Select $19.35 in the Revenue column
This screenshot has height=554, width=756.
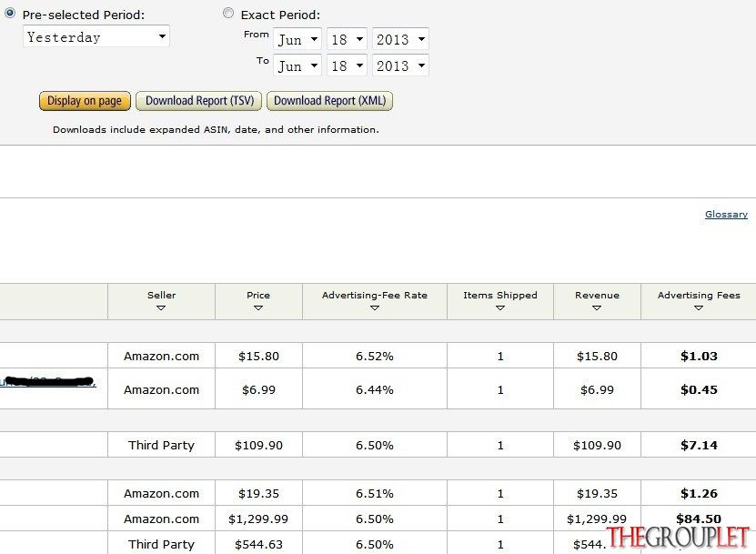(x=597, y=493)
